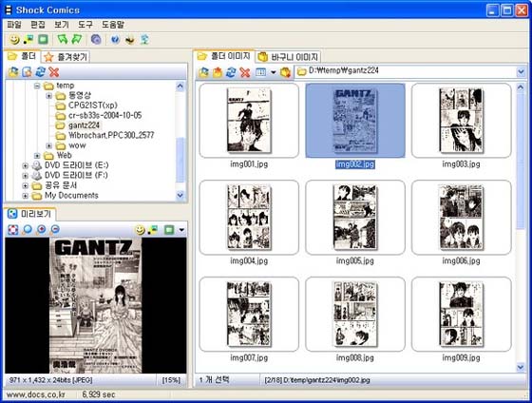Select the 폴더 tab
Image resolution: width=532 pixels, height=403 pixels.
click(22, 56)
